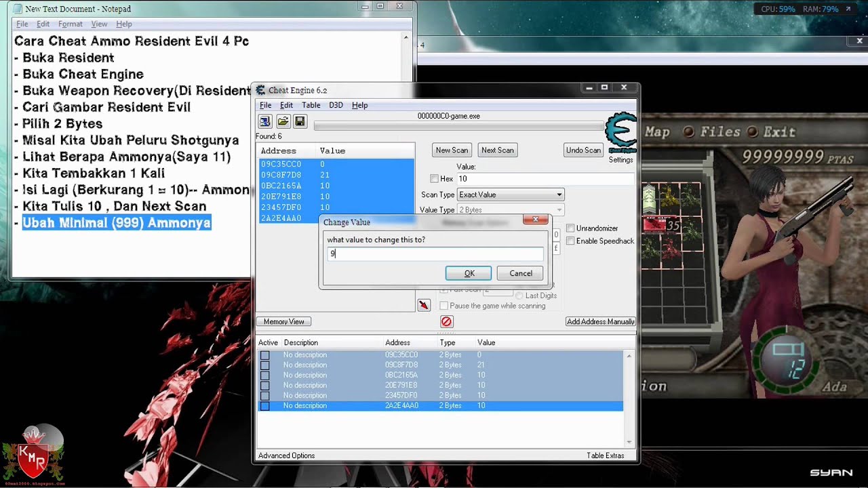Viewport: 868px width, 488px height.
Task: Open Advanced Options at bottom
Action: click(286, 455)
